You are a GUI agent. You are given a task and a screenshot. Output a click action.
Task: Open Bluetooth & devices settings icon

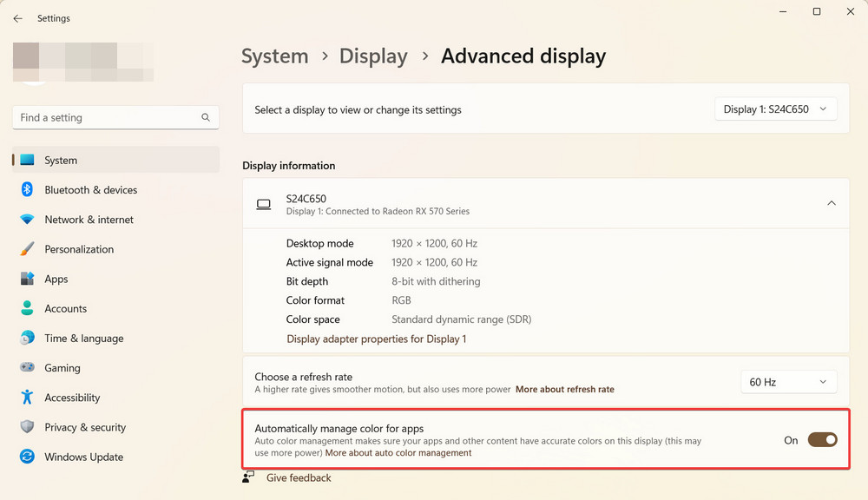click(x=27, y=190)
